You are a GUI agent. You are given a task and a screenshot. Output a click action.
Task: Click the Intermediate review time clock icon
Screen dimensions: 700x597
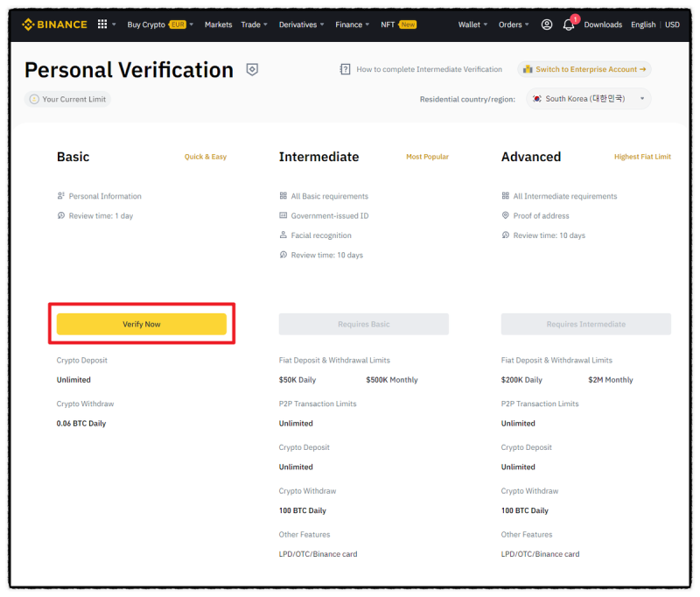(283, 255)
